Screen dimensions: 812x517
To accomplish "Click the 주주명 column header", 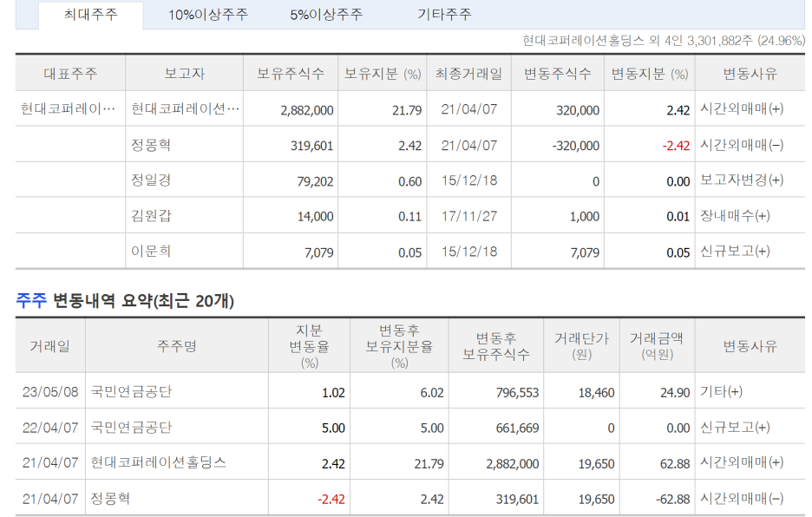I will (177, 346).
